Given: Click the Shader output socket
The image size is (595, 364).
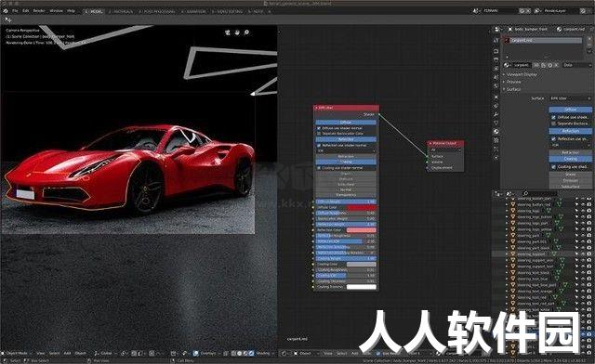Looking at the screenshot, I should pyautogui.click(x=378, y=114).
